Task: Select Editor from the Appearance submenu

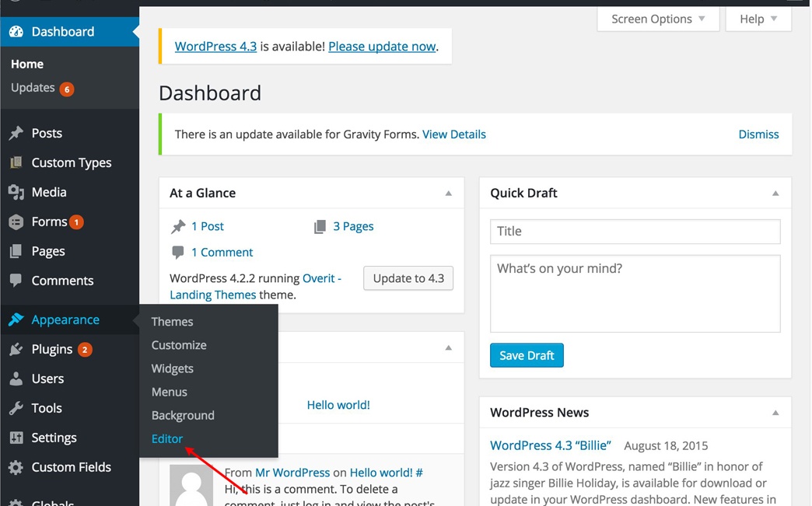Action: pyautogui.click(x=167, y=439)
